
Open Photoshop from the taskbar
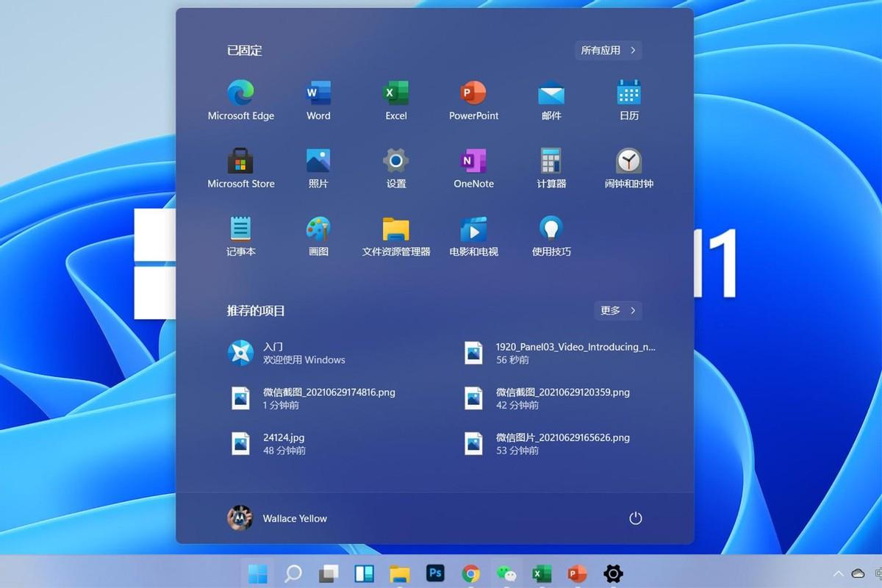tap(435, 573)
